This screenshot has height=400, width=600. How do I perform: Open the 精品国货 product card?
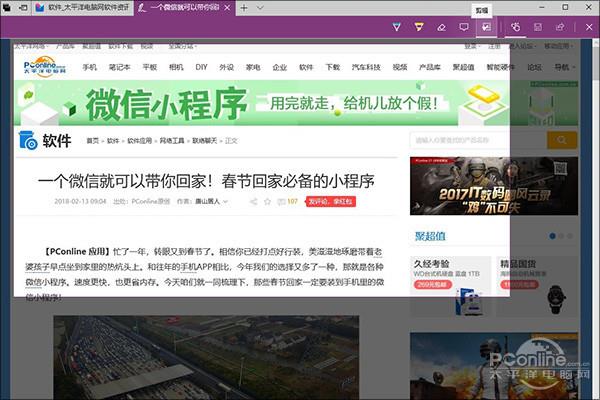537,286
